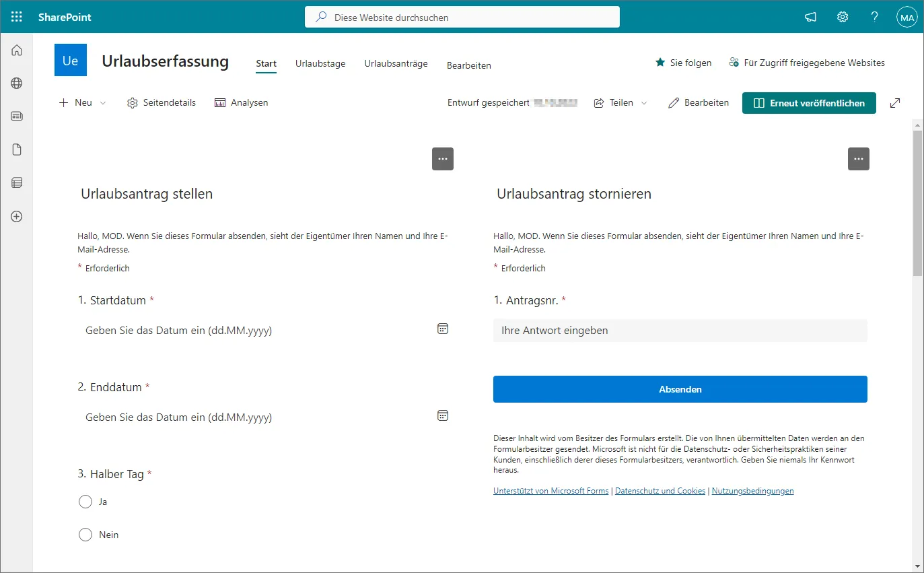Open the Enddatum calendar picker icon
924x573 pixels.
443,415
